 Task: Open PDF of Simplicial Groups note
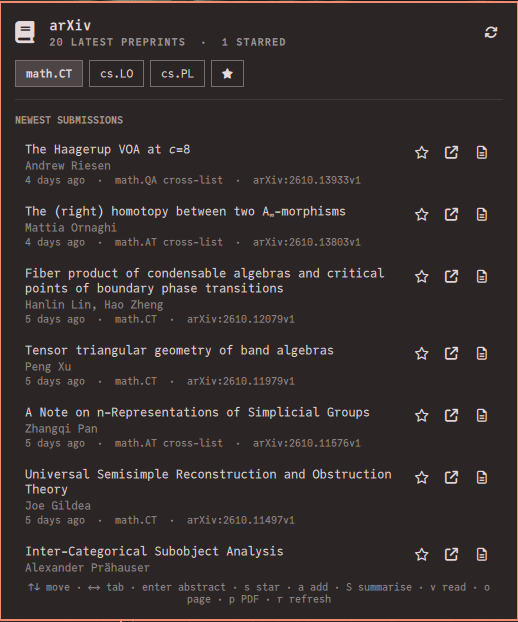click(x=482, y=415)
